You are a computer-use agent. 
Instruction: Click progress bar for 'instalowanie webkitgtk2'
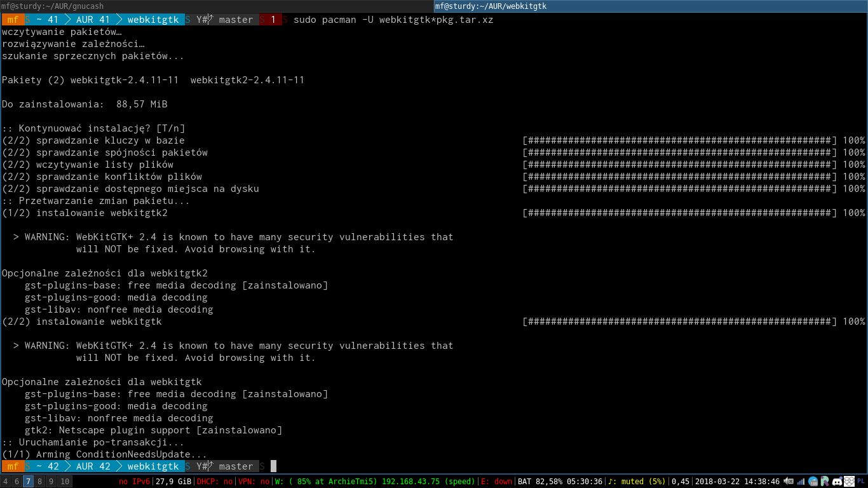pos(679,213)
